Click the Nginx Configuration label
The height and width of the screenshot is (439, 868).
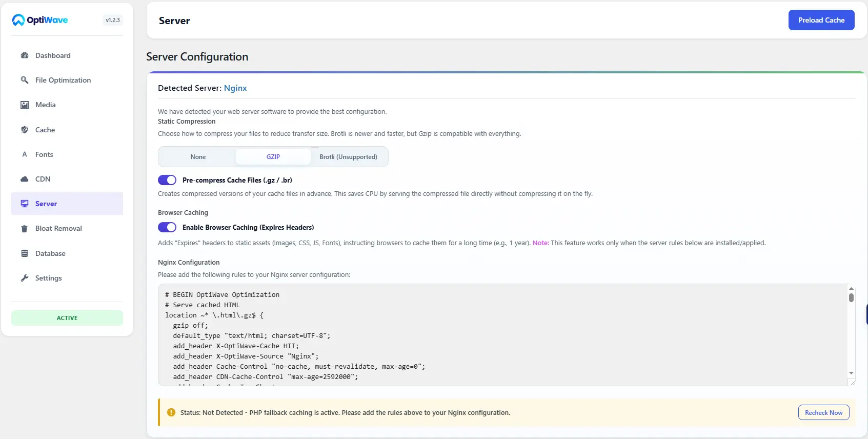tap(189, 263)
